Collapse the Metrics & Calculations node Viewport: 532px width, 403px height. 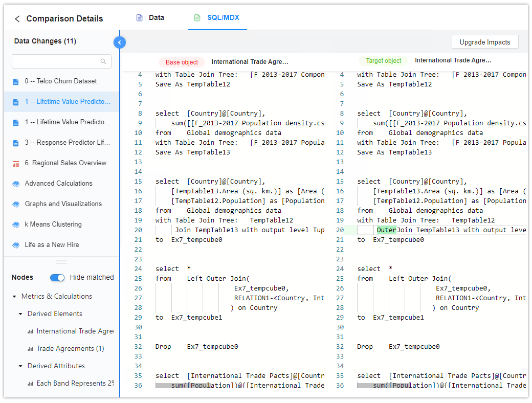pos(14,297)
